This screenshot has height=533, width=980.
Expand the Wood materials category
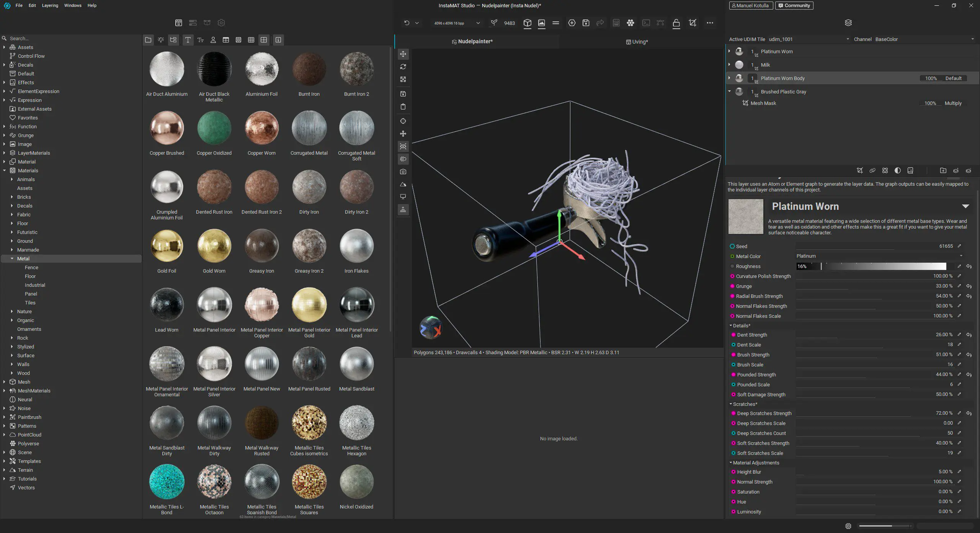[12, 373]
